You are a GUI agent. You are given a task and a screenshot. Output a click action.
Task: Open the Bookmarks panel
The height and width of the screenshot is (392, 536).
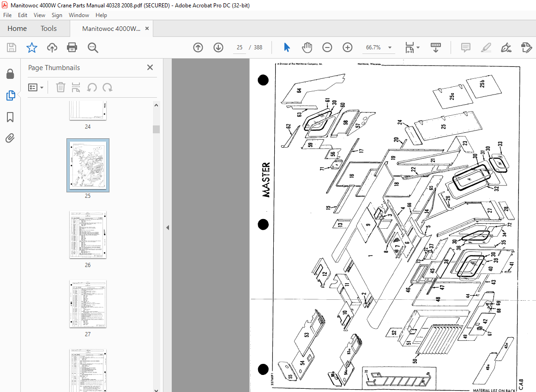point(10,117)
